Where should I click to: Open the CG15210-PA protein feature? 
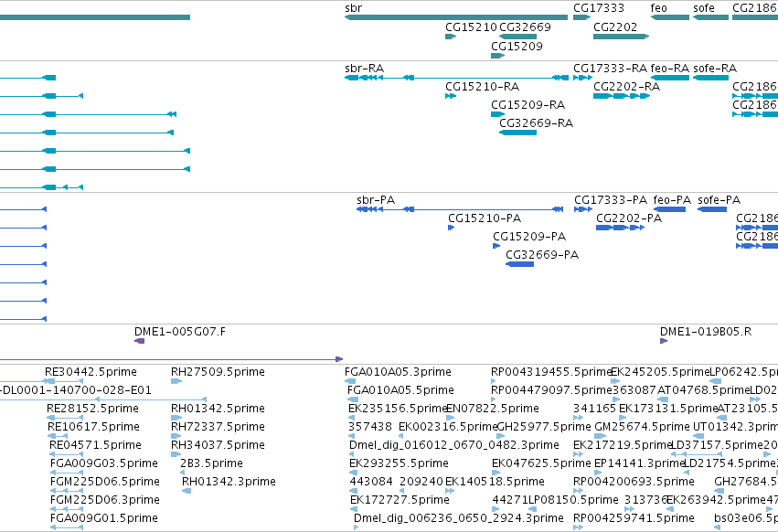[x=451, y=228]
